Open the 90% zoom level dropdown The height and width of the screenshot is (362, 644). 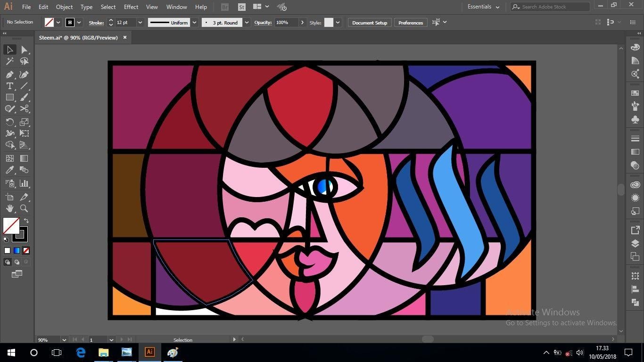click(64, 340)
